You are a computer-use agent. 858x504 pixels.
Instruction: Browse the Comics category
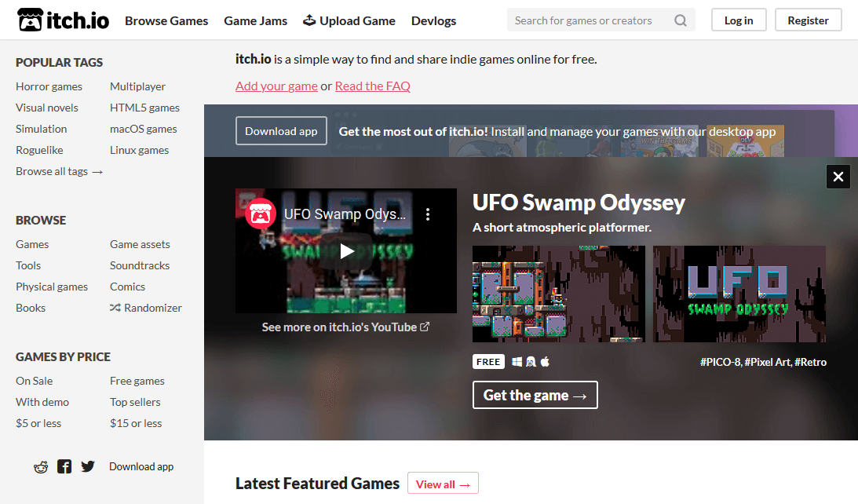click(x=127, y=287)
